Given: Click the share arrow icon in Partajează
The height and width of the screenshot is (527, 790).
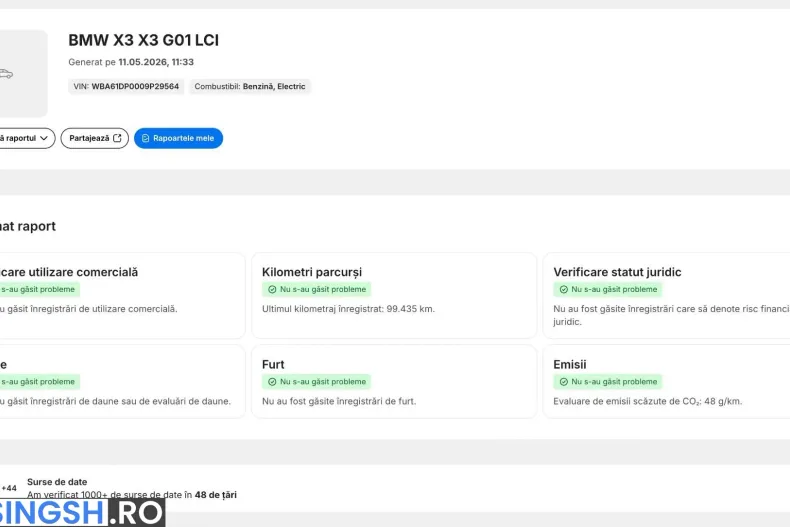Looking at the screenshot, I should pyautogui.click(x=117, y=138).
